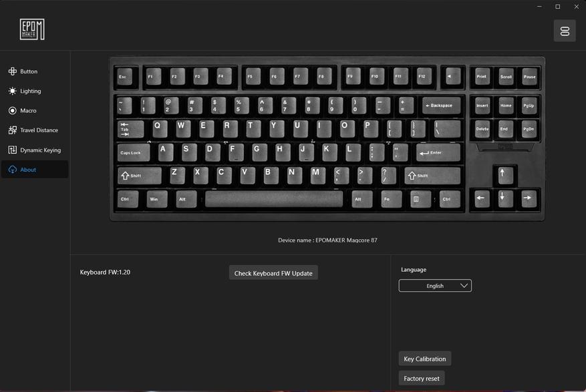Switch to Dynamic Keying page
This screenshot has width=586, height=392.
(x=34, y=150)
